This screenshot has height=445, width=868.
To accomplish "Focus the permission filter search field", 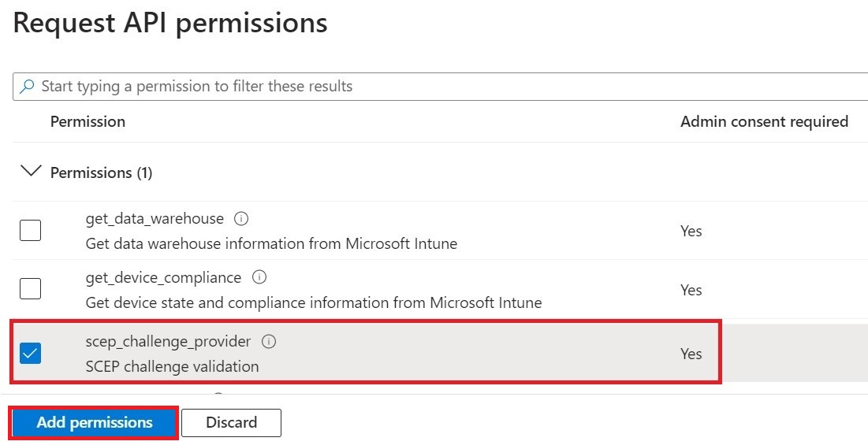I will [x=440, y=86].
